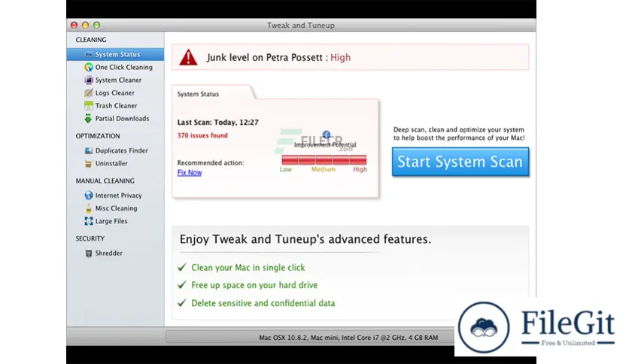Click the green zoom window button
Viewport: 629px width, 364px height.
pyautogui.click(x=96, y=25)
